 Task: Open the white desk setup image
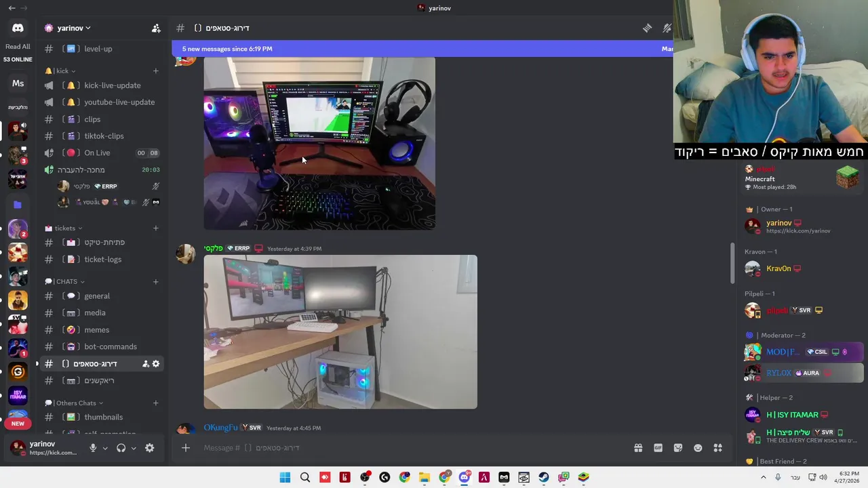(x=340, y=332)
